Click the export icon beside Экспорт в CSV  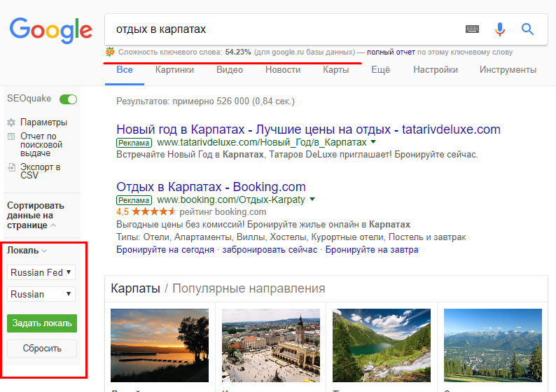[12, 167]
